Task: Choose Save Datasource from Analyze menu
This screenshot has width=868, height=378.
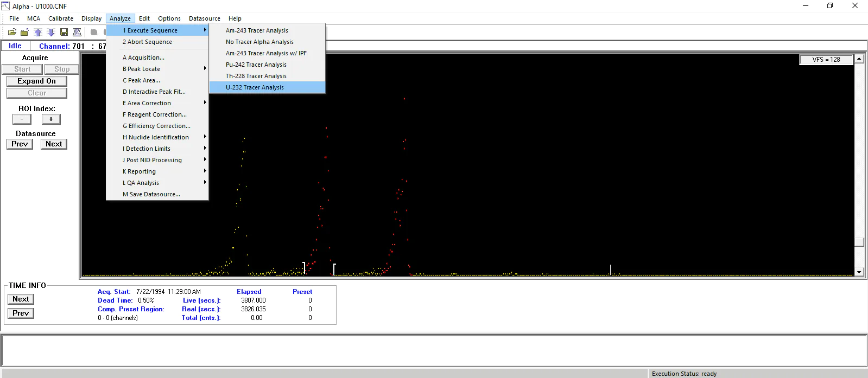Action: pyautogui.click(x=157, y=194)
